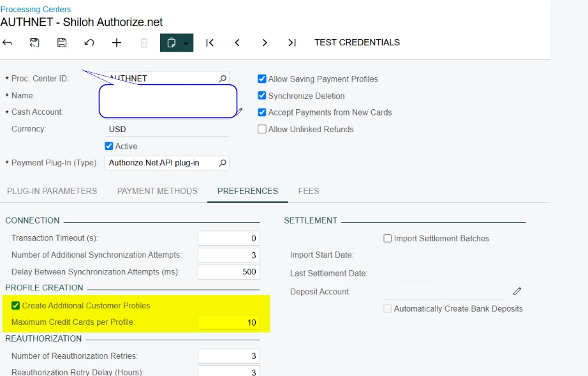This screenshot has height=376, width=588.
Task: Toggle Automatically Create Bank Deposits checkbox
Action: (387, 308)
